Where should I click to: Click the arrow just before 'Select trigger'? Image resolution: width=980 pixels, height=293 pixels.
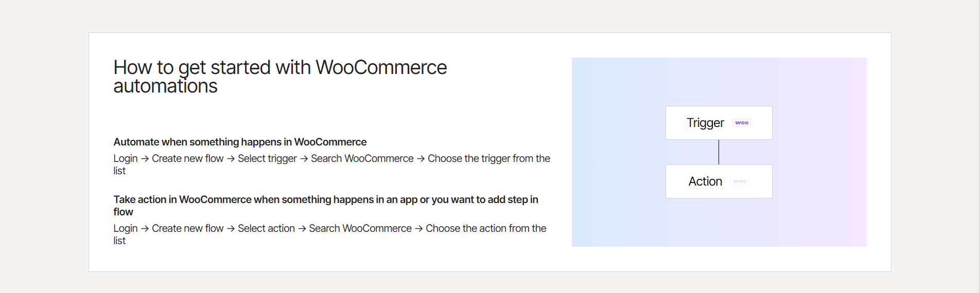coord(231,159)
